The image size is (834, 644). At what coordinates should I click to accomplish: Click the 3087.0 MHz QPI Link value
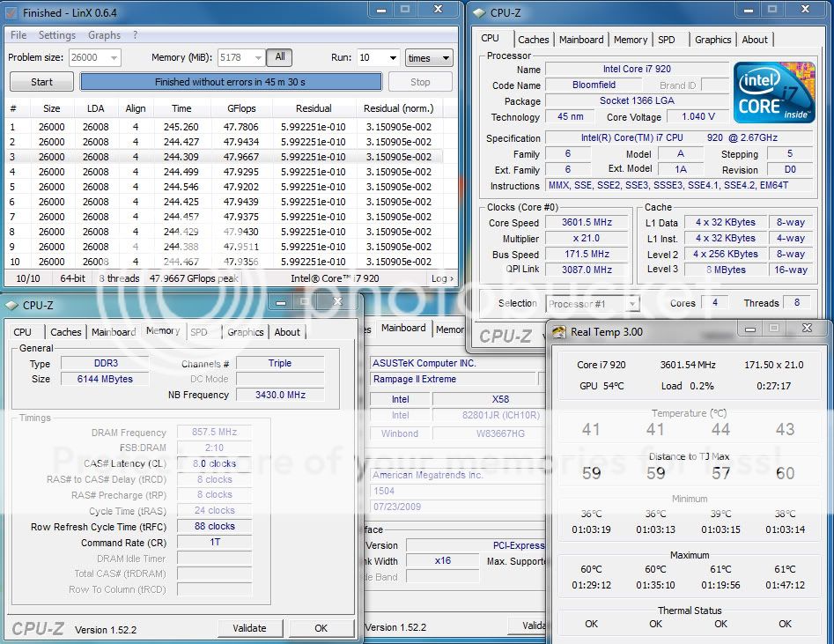(x=587, y=270)
